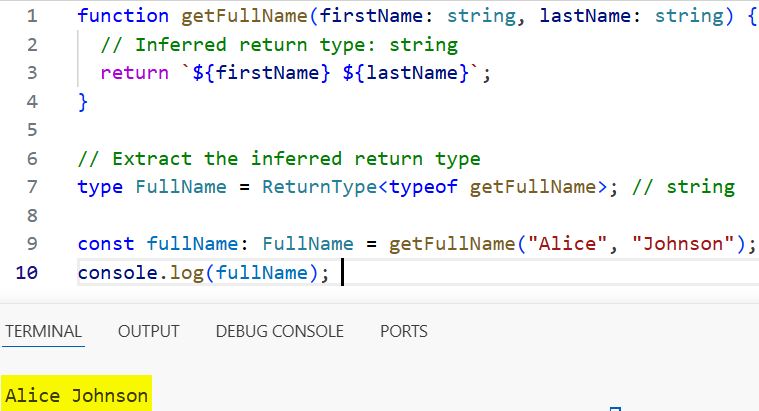This screenshot has height=411, width=759.
Task: Click line number 2 in gutter
Action: click(x=32, y=45)
